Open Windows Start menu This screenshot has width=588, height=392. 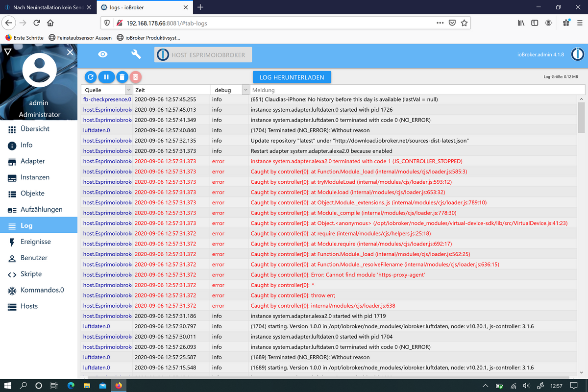8,386
